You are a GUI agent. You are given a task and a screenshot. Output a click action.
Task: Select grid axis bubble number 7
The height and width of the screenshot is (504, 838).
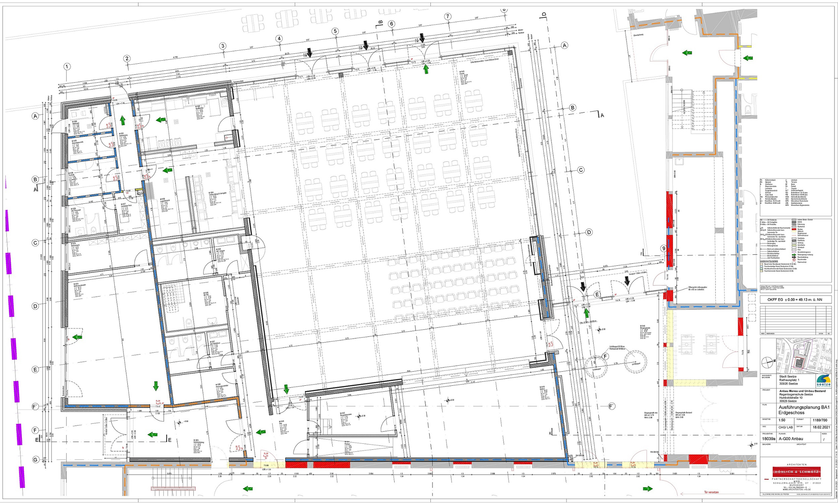[448, 17]
